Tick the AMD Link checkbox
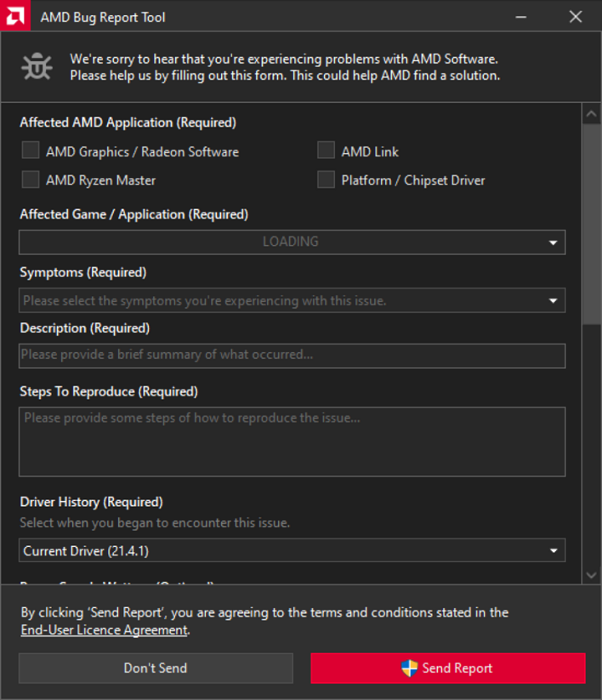This screenshot has height=700, width=602. click(327, 151)
